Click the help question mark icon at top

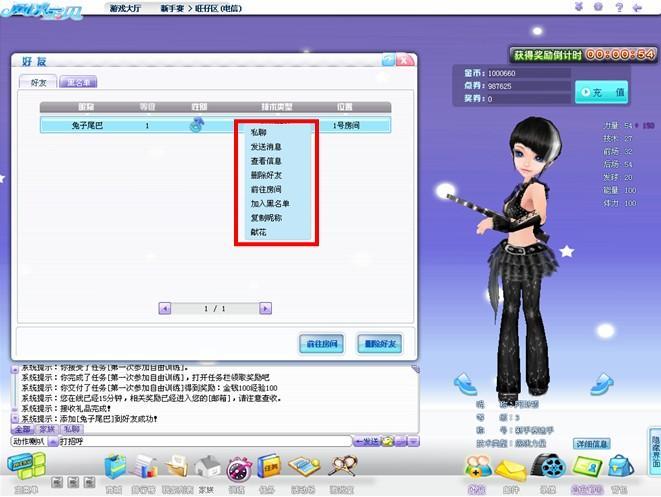coord(619,7)
